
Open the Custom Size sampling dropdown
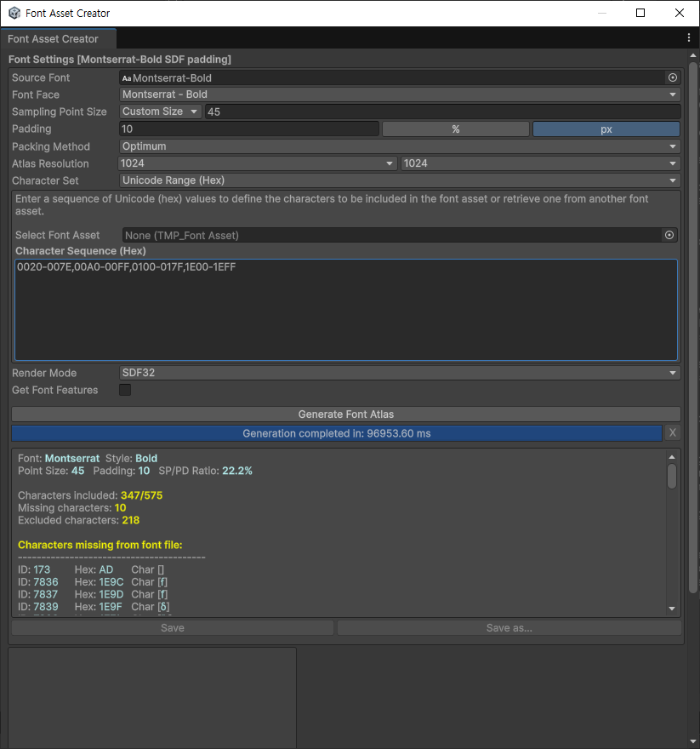(161, 111)
